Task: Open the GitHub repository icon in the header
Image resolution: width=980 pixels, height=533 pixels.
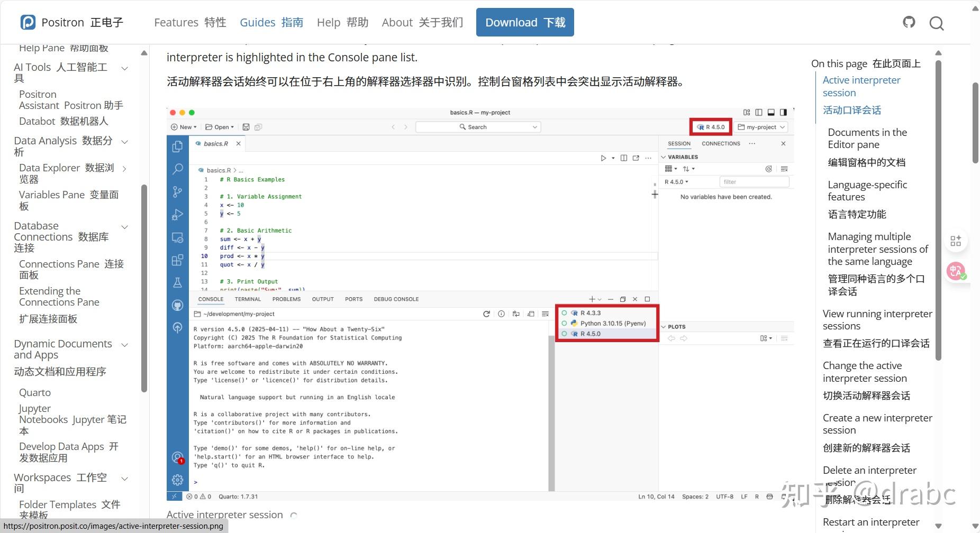Action: [909, 22]
